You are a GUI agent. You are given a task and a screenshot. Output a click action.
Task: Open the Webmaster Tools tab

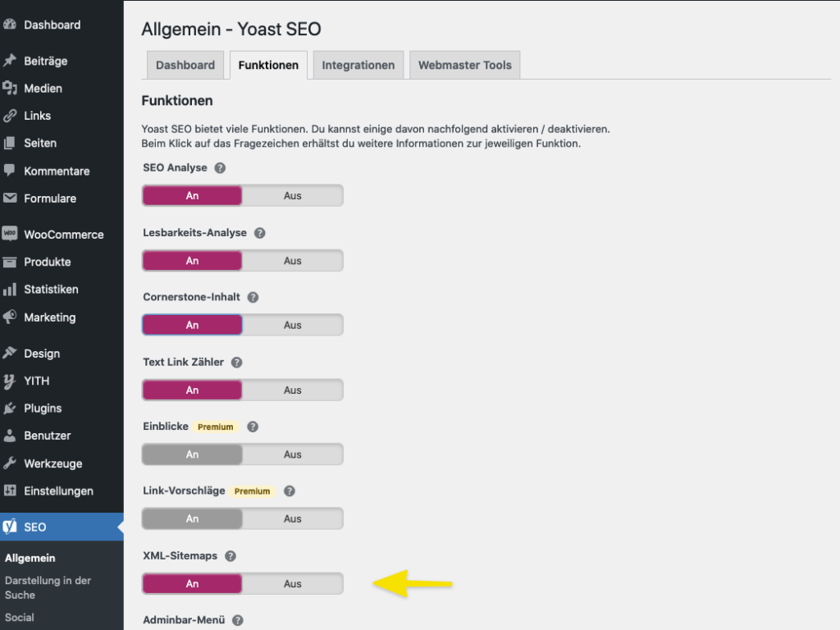[465, 65]
